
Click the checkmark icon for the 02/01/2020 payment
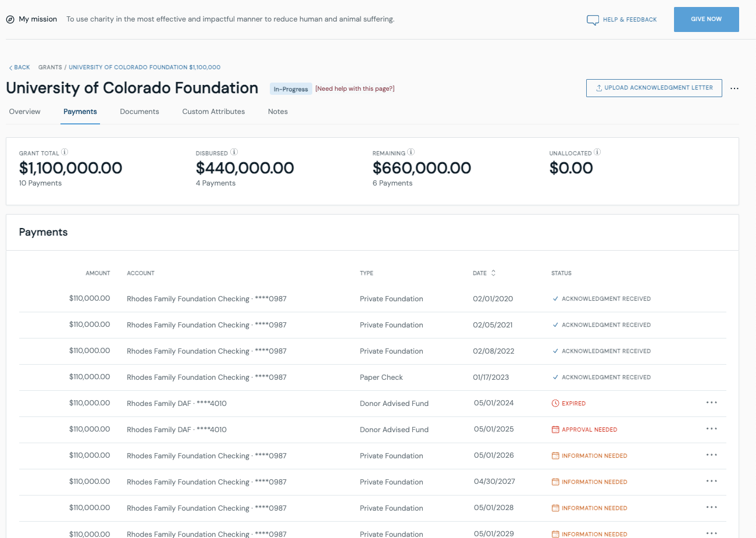click(x=555, y=298)
